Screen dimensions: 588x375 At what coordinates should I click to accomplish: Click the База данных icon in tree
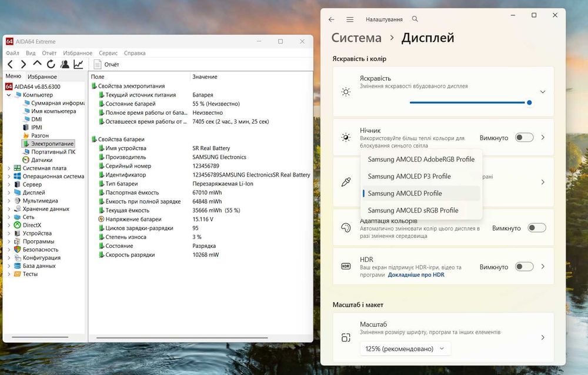click(x=17, y=266)
